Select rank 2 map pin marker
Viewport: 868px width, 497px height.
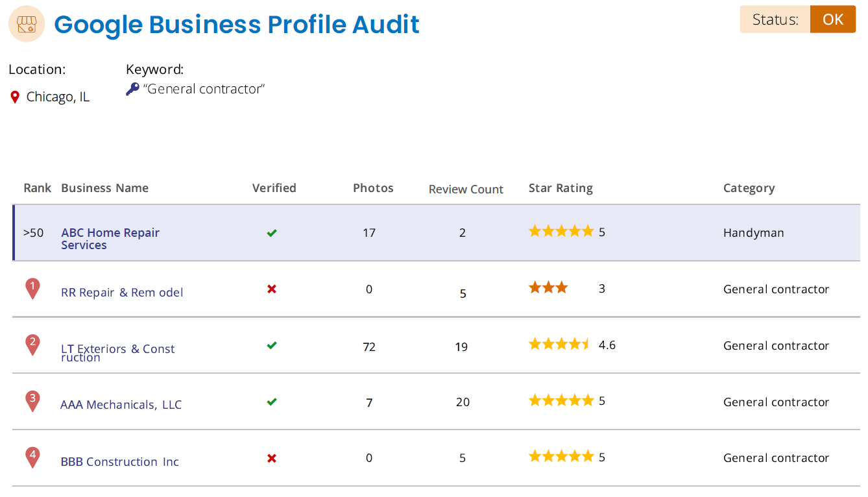(32, 345)
